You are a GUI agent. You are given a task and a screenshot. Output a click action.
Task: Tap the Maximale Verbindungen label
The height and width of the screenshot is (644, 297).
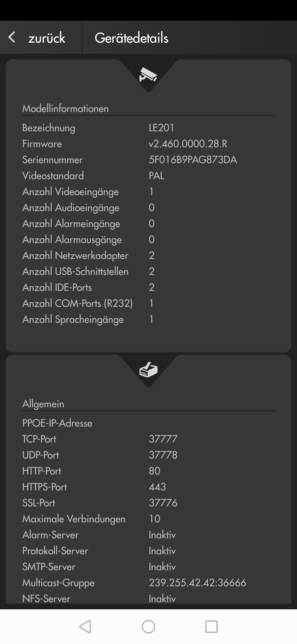[x=74, y=519]
